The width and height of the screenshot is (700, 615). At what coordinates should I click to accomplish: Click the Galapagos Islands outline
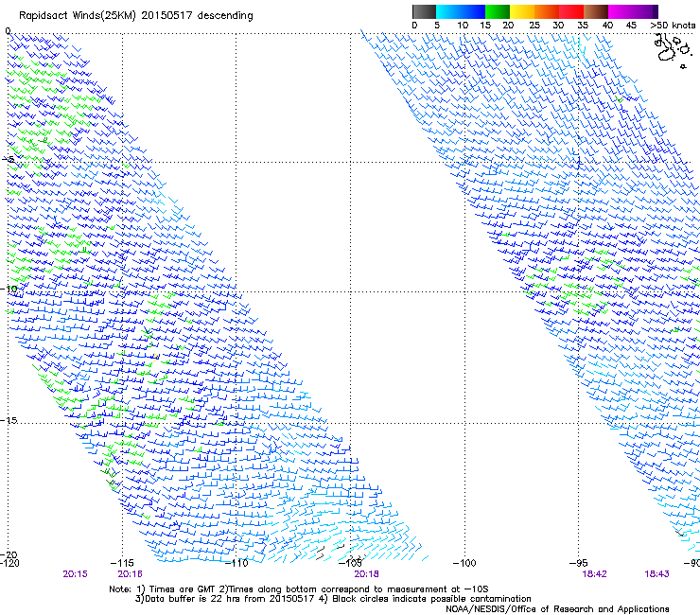(x=672, y=50)
